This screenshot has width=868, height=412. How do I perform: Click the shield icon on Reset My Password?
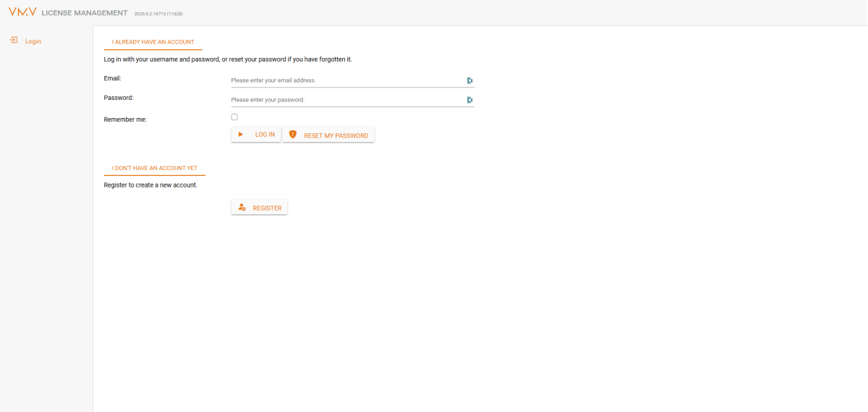[x=293, y=135]
